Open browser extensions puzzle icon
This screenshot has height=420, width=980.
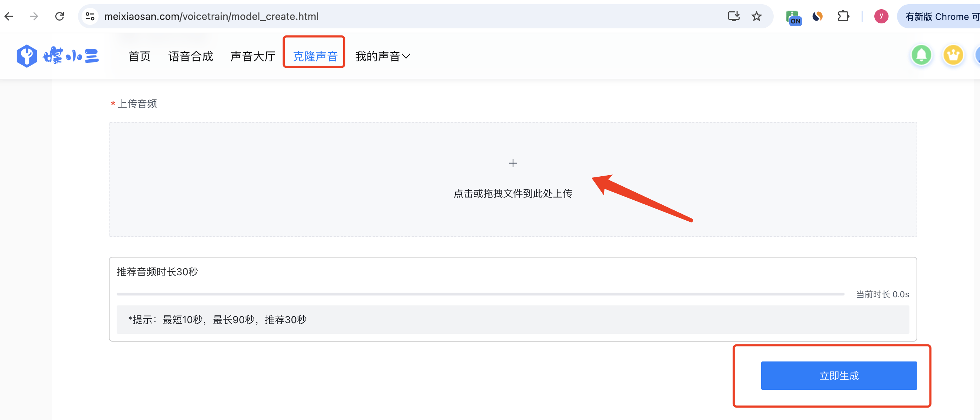pos(843,16)
